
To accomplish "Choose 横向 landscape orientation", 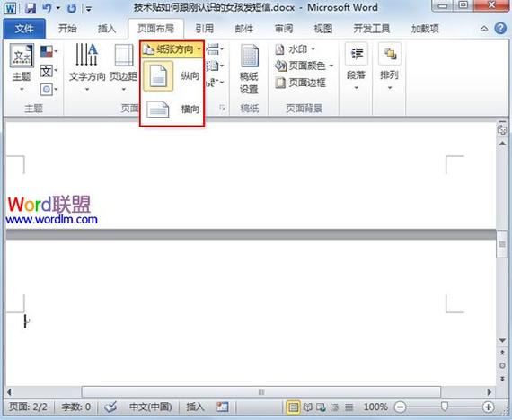I will point(172,109).
